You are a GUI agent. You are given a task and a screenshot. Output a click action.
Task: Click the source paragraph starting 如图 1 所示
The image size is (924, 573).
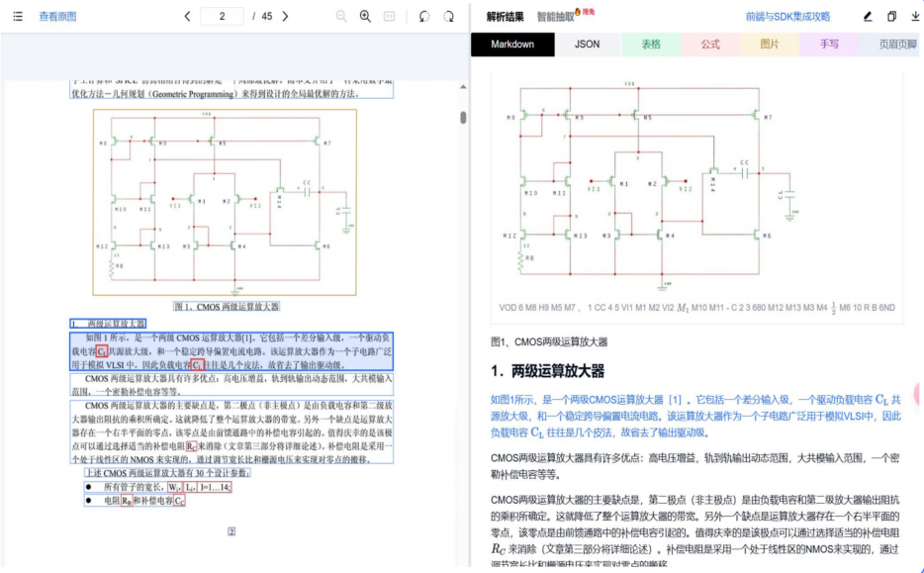click(x=231, y=351)
